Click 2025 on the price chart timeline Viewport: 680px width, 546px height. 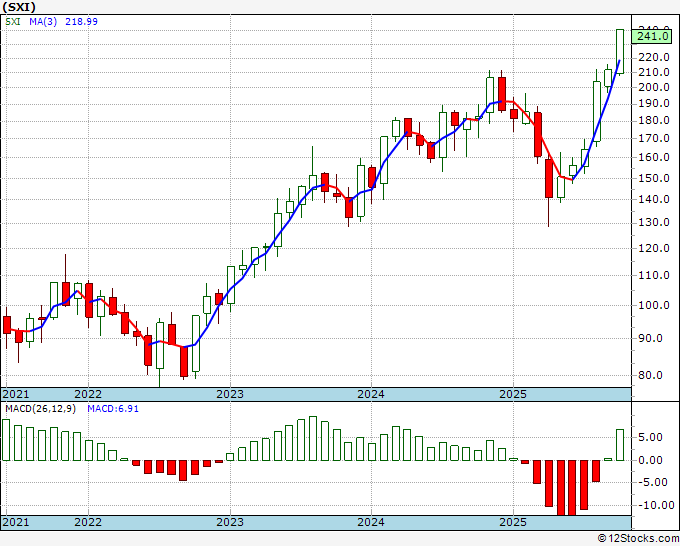[513, 394]
